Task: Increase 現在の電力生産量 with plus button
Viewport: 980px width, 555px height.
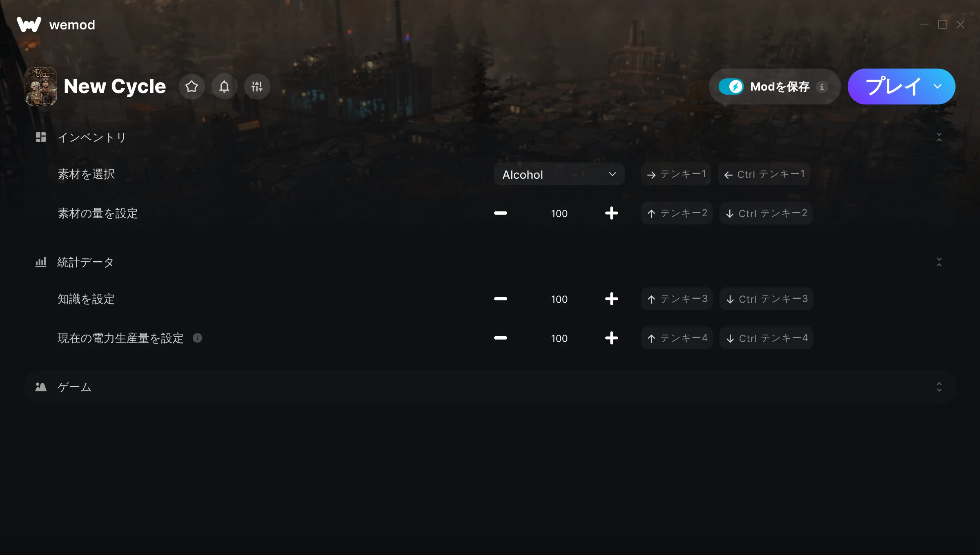Action: click(611, 338)
